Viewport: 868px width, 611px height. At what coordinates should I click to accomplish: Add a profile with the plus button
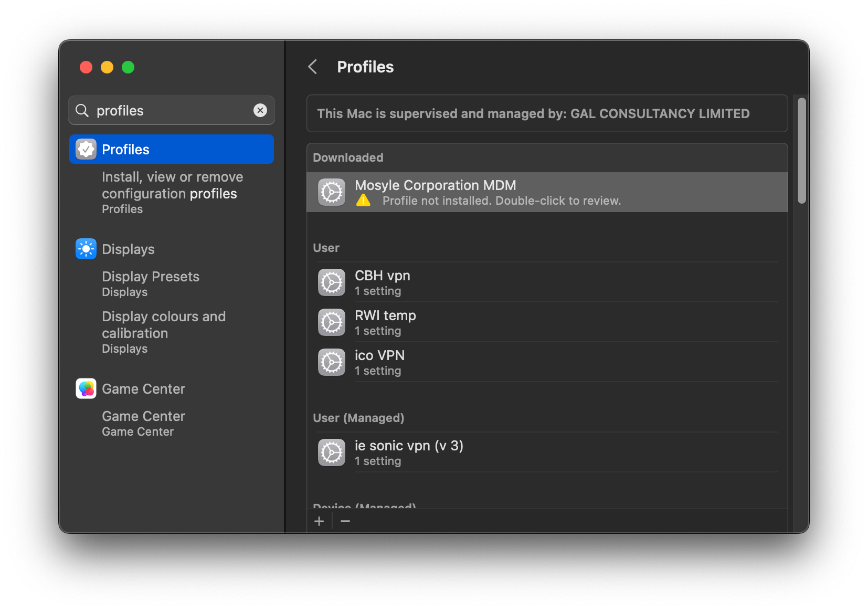click(319, 521)
